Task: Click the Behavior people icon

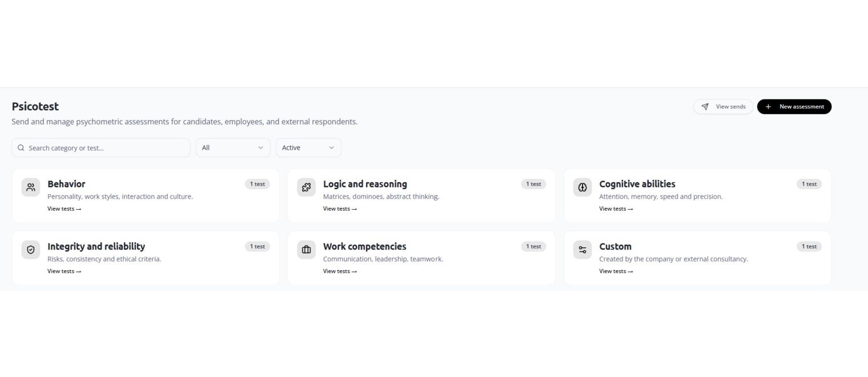Action: [31, 187]
